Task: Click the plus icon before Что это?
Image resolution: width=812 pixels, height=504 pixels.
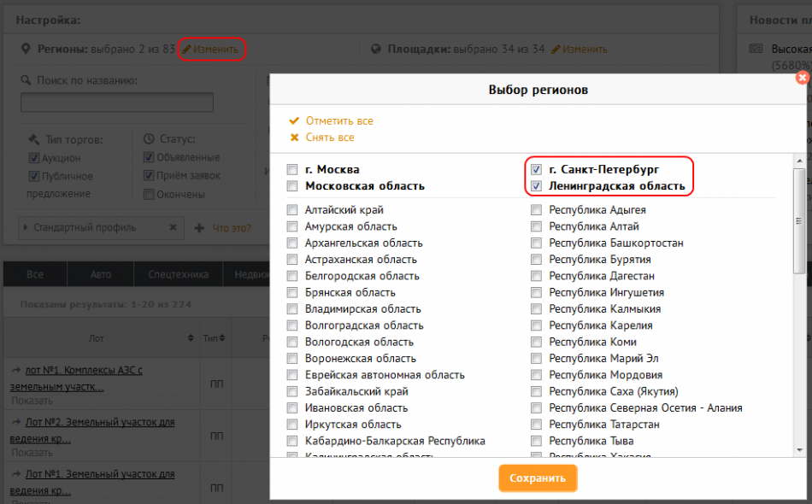Action: pos(199,228)
